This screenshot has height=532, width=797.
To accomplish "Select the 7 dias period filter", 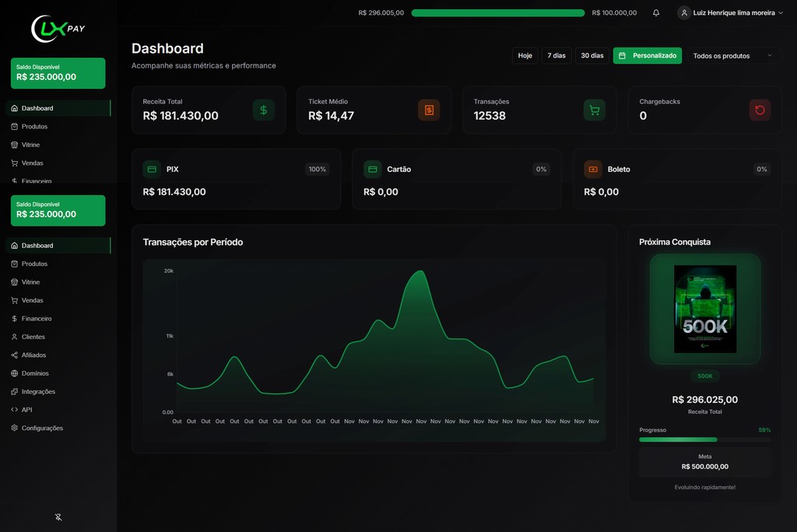I will coord(556,55).
